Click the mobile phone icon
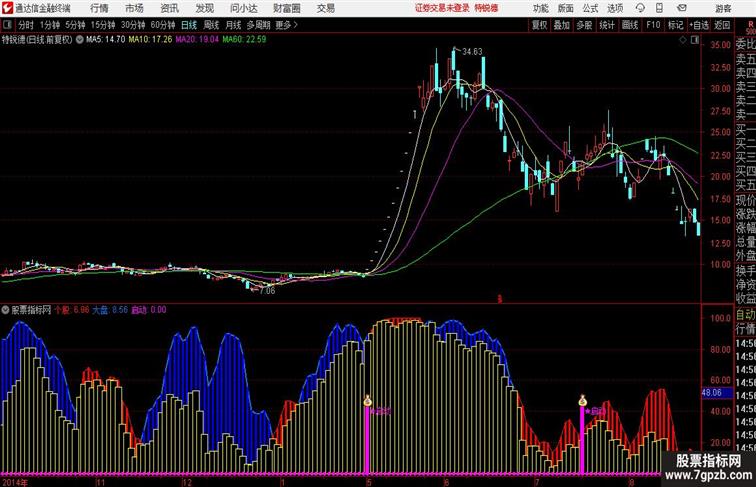The image size is (756, 487). pyautogui.click(x=659, y=8)
